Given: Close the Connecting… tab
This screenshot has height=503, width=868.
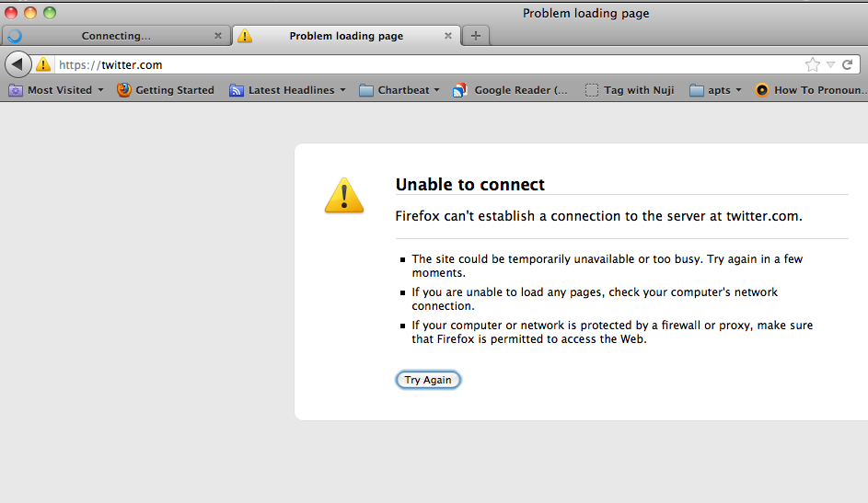Looking at the screenshot, I should click(217, 35).
